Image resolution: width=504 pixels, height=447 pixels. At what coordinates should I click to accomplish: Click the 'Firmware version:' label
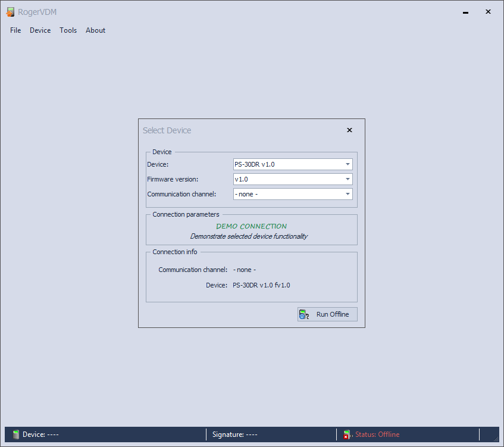click(173, 179)
